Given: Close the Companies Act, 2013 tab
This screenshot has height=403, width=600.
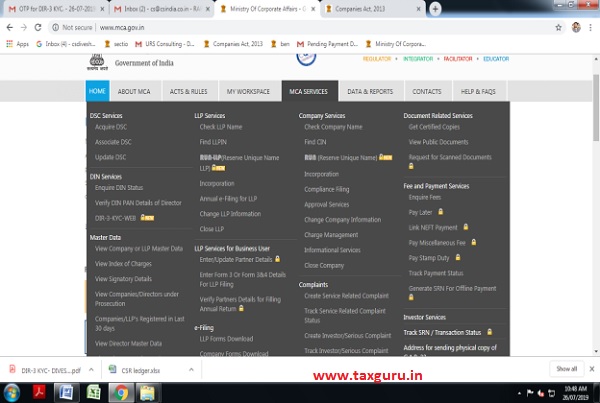Looking at the screenshot, I should (418, 9).
